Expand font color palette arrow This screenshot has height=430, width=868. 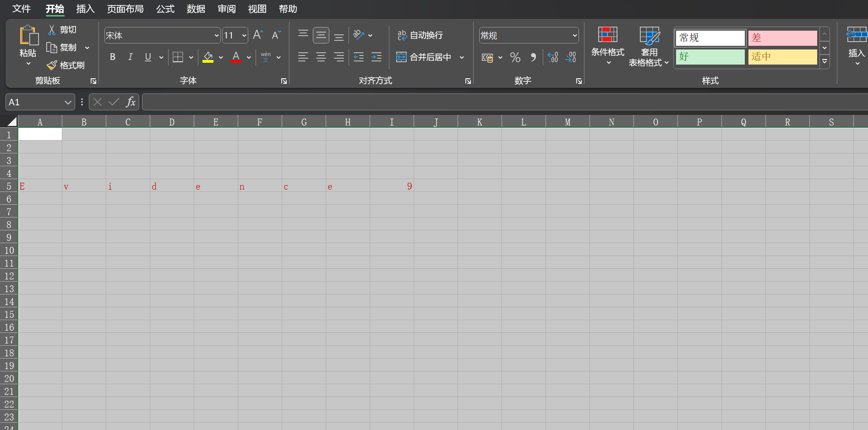click(249, 58)
